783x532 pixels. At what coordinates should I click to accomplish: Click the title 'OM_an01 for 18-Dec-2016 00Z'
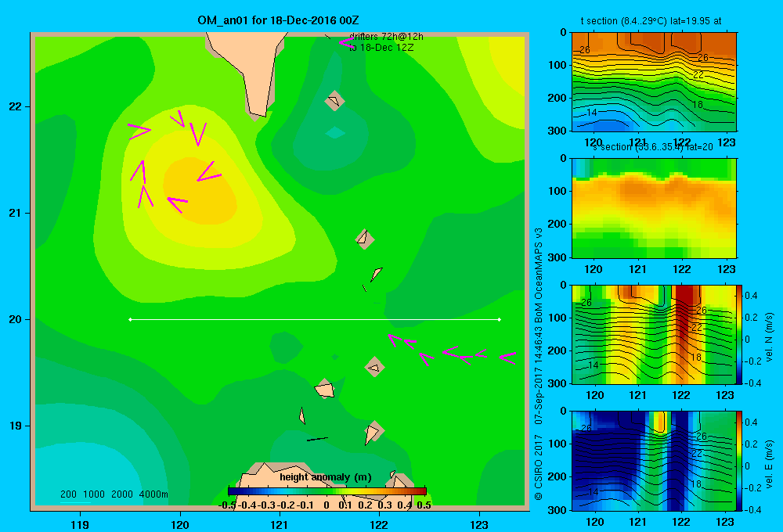[278, 20]
